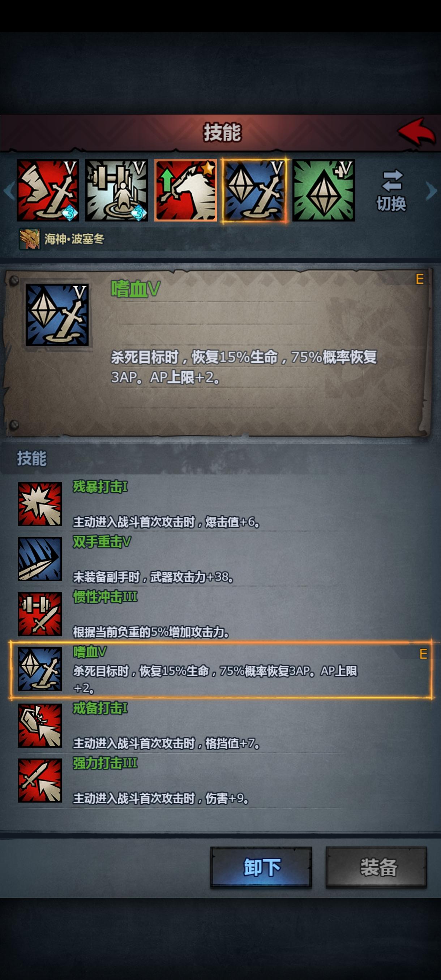This screenshot has height=980, width=441.
Task: Tap the red back arrow icon
Action: coord(417,131)
